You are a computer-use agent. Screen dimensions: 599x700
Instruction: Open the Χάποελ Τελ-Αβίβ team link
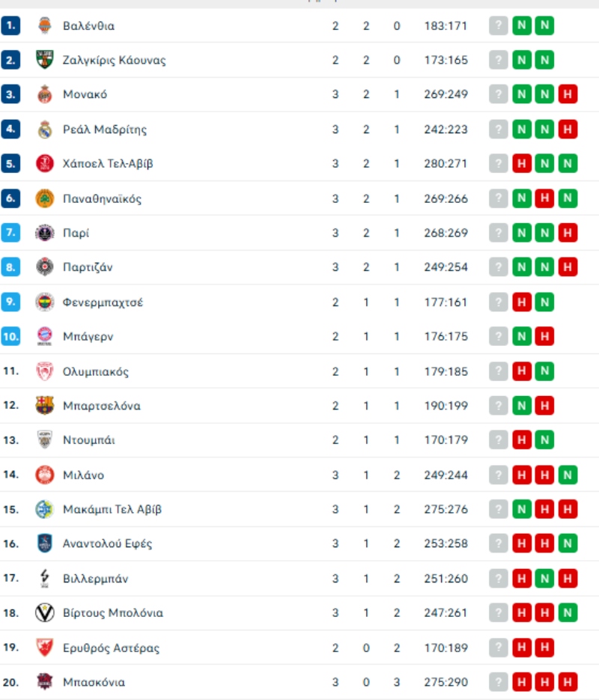[x=108, y=164]
